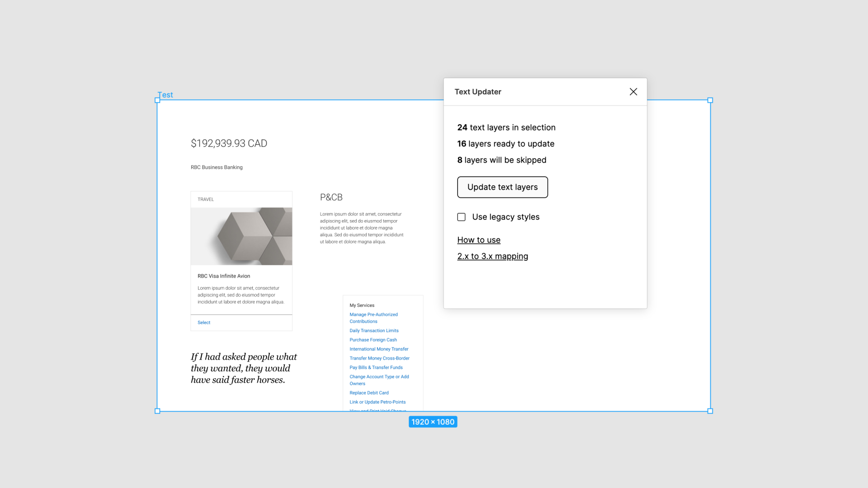Click the bottom-right frame selection handle
The height and width of the screenshot is (488, 868).
(x=710, y=411)
